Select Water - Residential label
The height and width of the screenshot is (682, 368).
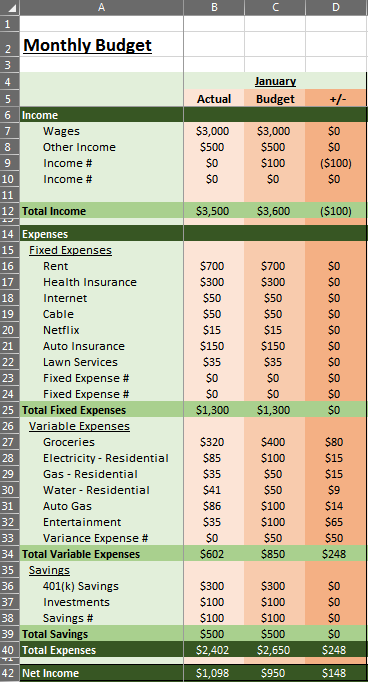coord(96,490)
